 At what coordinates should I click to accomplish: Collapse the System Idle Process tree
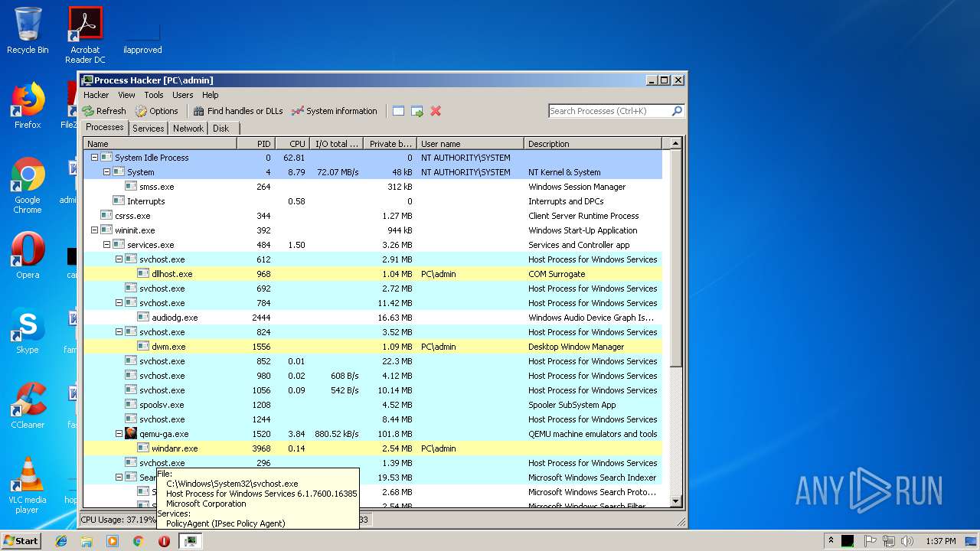95,158
